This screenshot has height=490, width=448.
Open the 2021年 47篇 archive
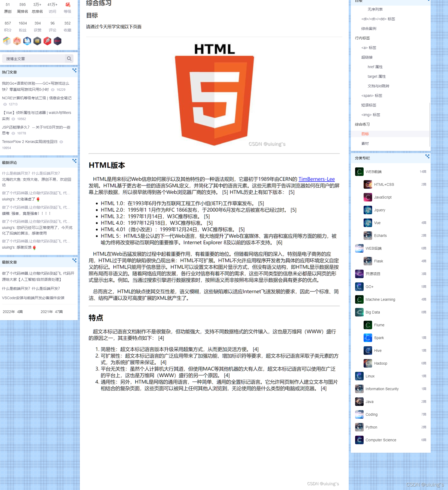[x=52, y=312]
